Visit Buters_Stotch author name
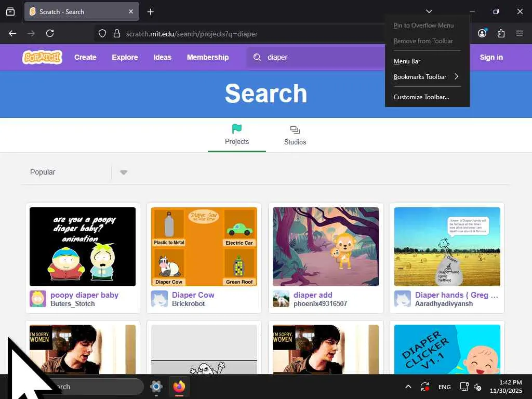The height and width of the screenshot is (399, 532). (73, 303)
